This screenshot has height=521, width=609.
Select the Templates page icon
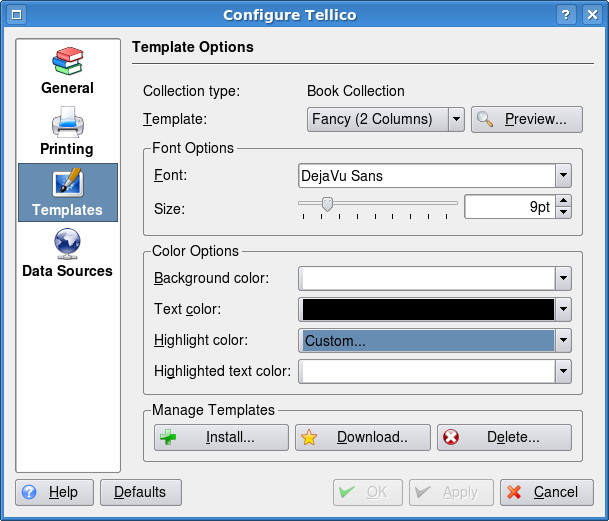[x=68, y=182]
